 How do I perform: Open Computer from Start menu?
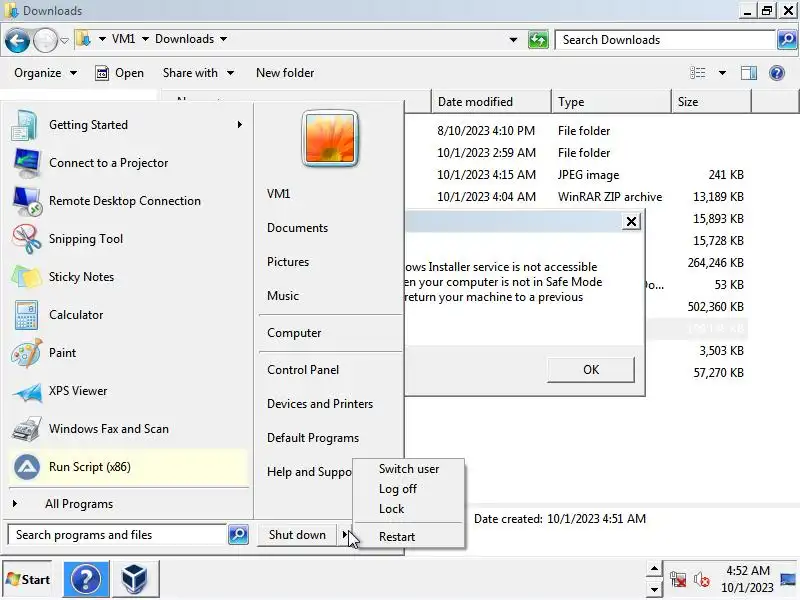[x=294, y=333]
